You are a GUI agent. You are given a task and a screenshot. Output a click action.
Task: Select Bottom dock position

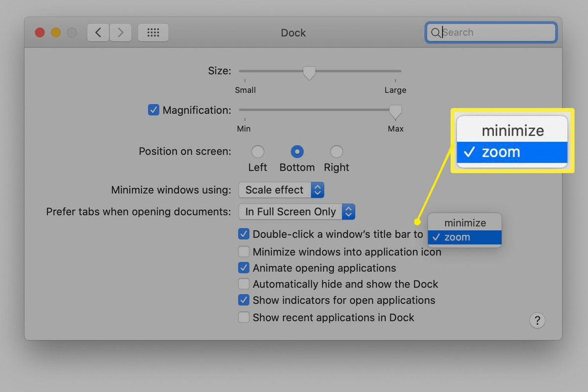tap(297, 151)
